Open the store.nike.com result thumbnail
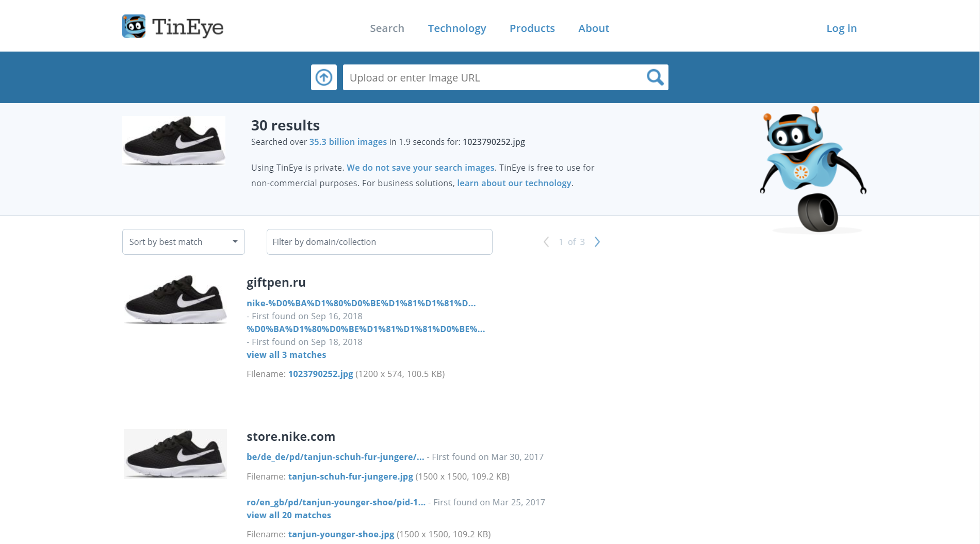The height and width of the screenshot is (544, 980). (x=175, y=454)
